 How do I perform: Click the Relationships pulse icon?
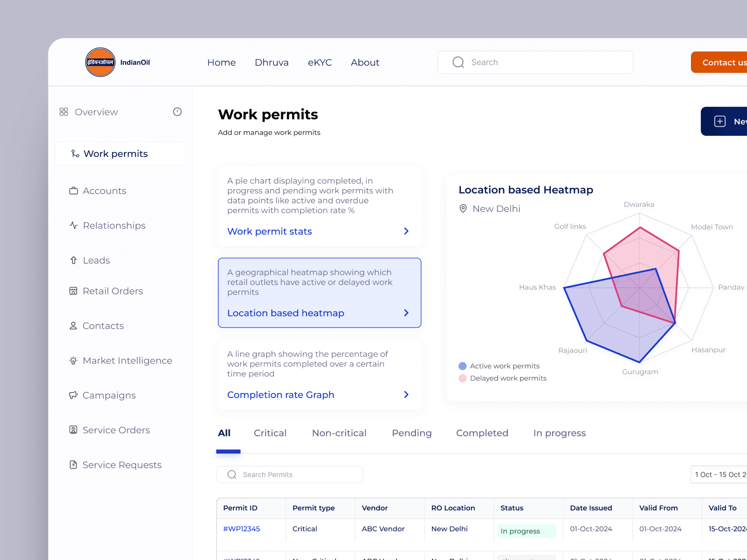(74, 225)
